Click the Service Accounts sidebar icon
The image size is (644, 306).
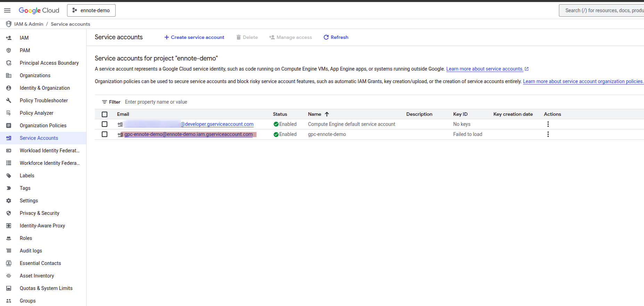[x=9, y=138]
